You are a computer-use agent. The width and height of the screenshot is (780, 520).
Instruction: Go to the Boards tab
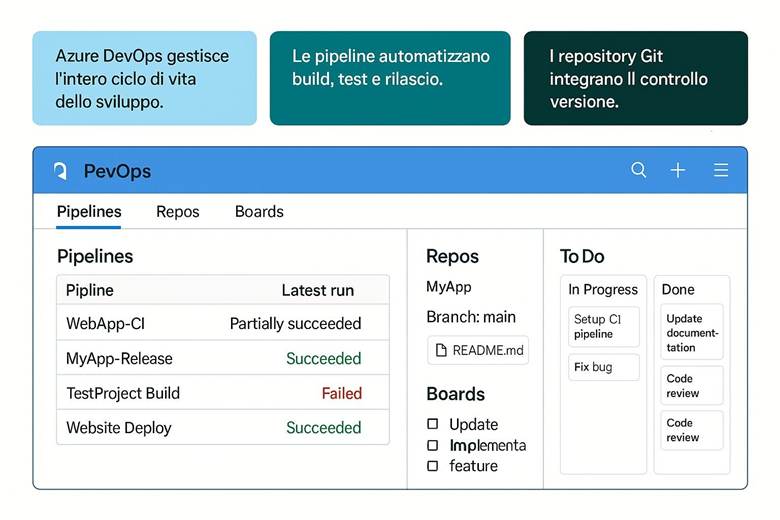tap(259, 212)
